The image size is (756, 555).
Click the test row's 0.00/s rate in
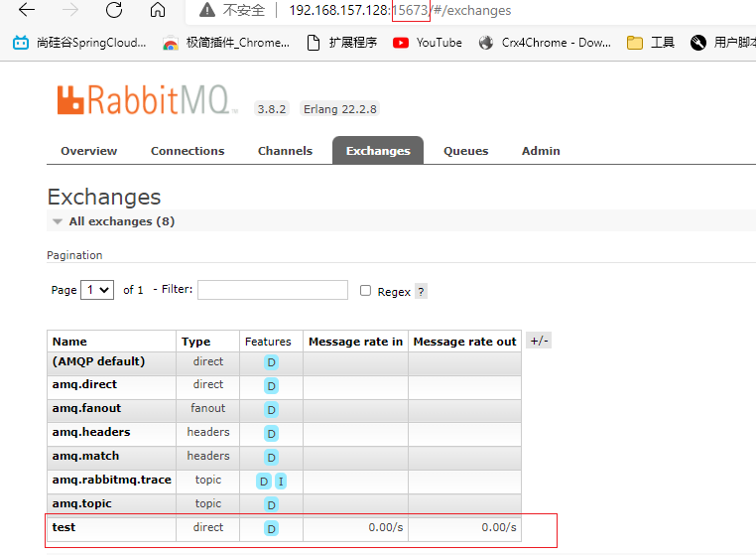(x=386, y=527)
